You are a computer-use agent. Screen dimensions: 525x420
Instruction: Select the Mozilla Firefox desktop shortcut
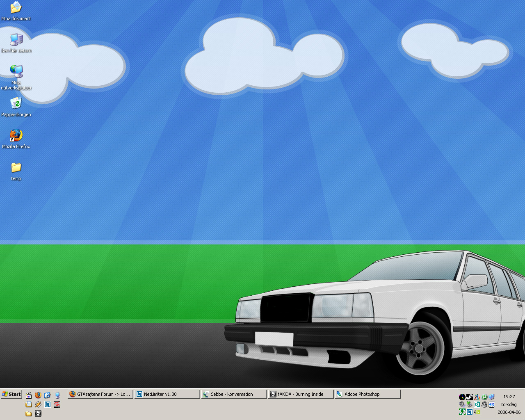16,139
